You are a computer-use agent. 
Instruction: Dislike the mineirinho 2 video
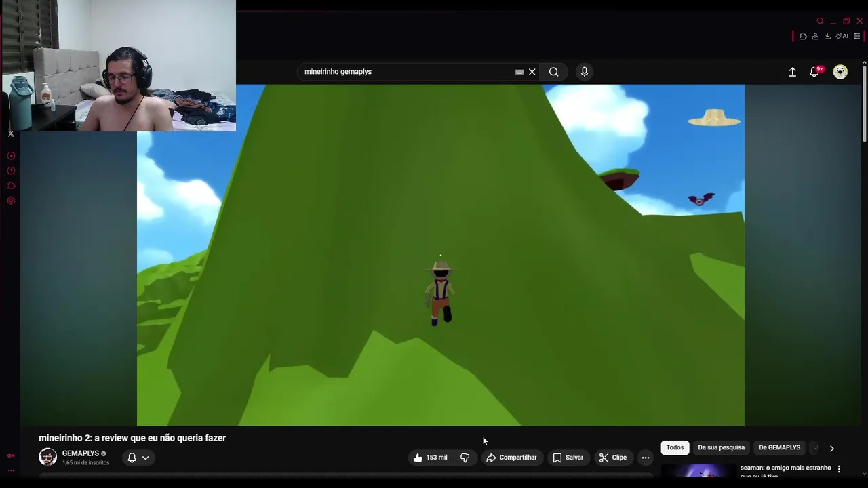[x=465, y=457]
